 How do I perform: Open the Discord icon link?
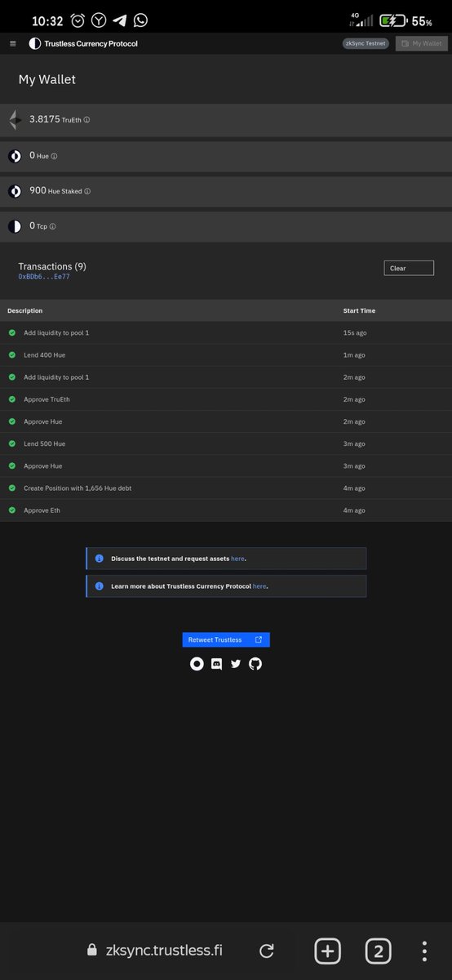pos(216,664)
